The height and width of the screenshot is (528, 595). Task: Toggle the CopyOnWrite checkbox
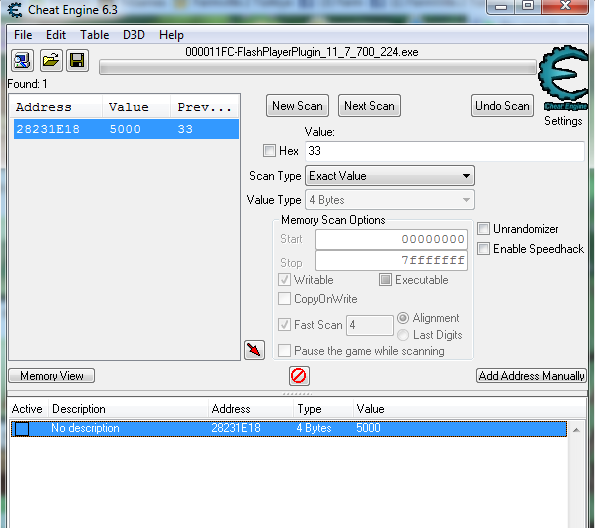(x=284, y=299)
